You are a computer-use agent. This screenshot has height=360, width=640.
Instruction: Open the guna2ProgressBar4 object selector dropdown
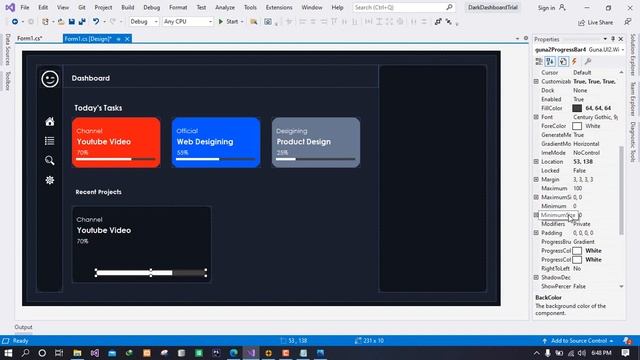coord(622,50)
